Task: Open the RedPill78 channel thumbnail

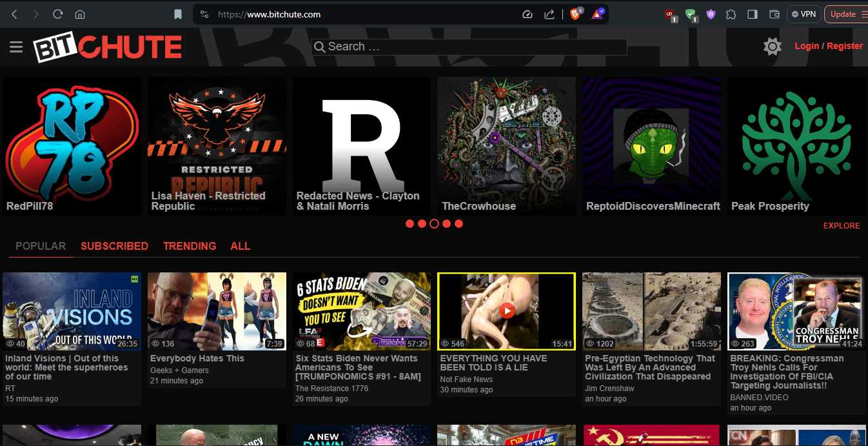Action: pyautogui.click(x=72, y=147)
